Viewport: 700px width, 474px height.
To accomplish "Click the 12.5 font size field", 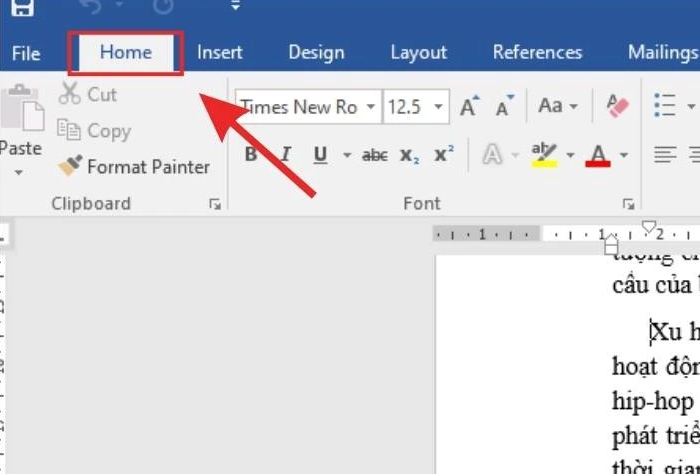I will tap(405, 107).
